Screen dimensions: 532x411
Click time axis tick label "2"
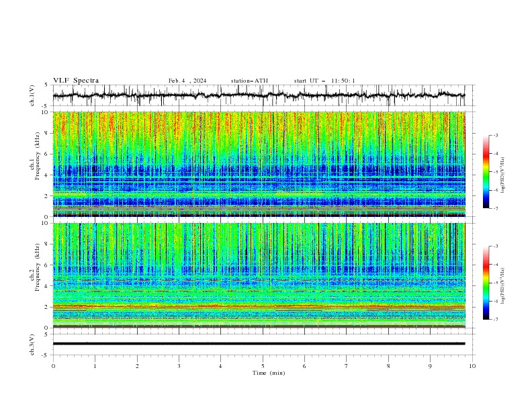point(137,366)
